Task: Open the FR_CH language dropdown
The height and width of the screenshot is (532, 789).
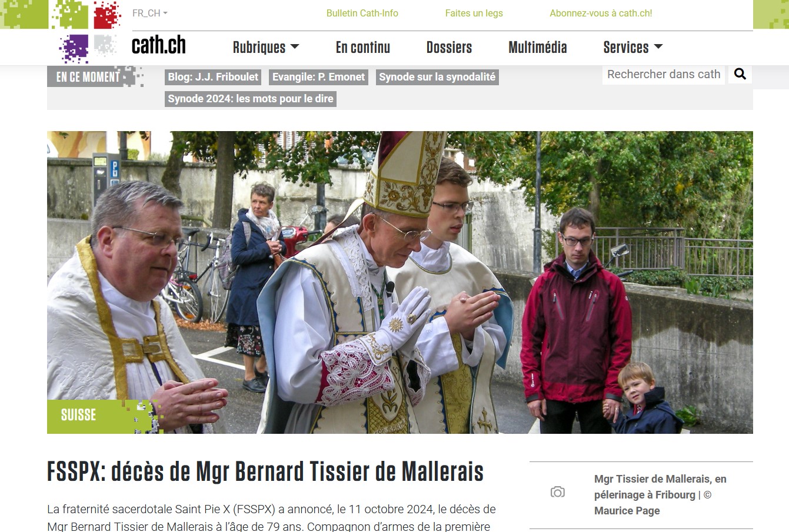Action: (x=149, y=13)
